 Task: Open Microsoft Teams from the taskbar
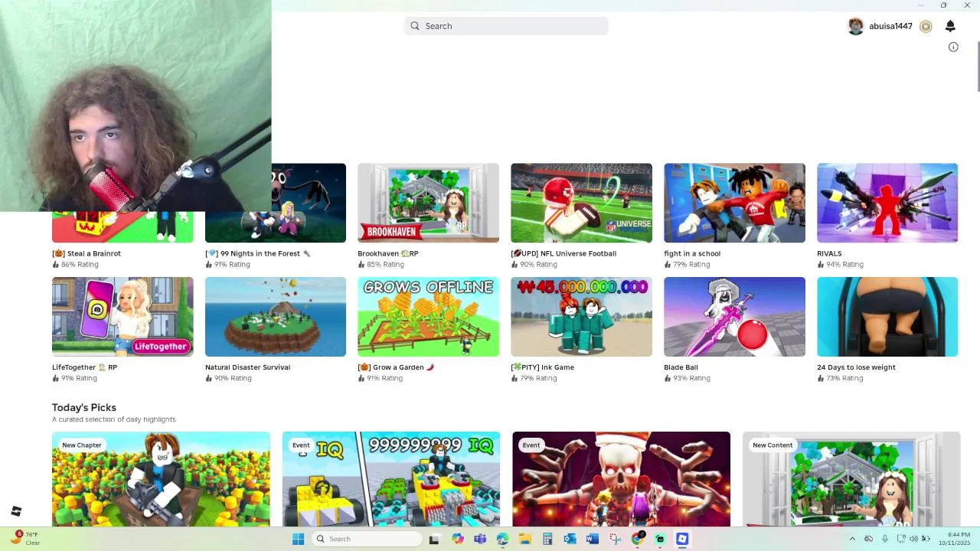480,539
